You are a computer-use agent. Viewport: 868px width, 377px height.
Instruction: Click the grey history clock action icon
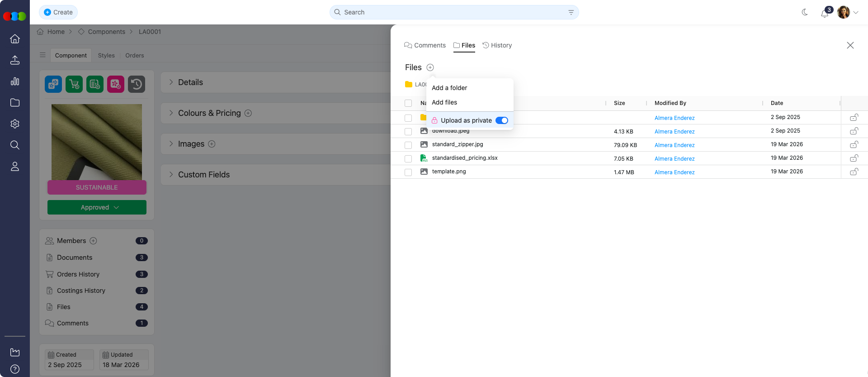coord(137,84)
